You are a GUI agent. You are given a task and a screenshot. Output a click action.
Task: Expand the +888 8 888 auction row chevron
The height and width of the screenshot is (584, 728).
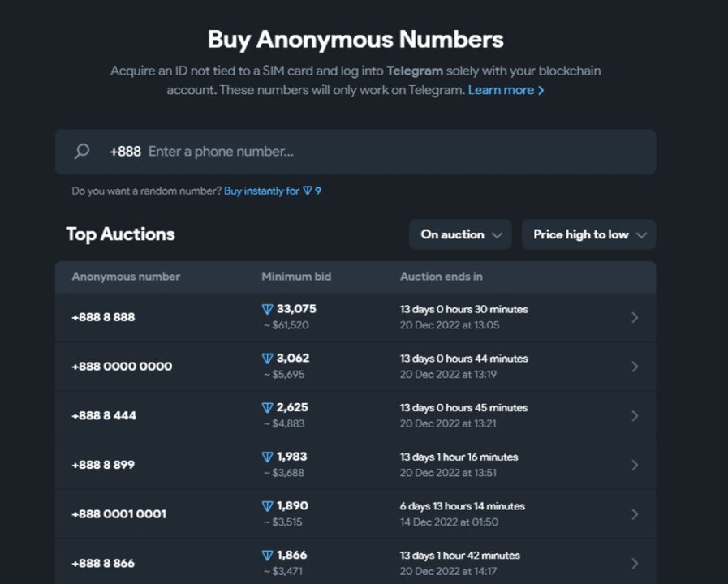click(x=634, y=317)
